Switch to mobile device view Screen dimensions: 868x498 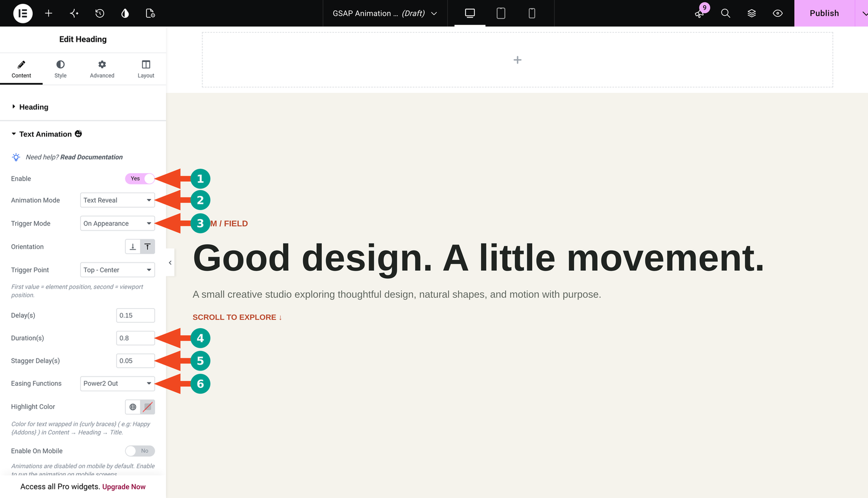532,13
